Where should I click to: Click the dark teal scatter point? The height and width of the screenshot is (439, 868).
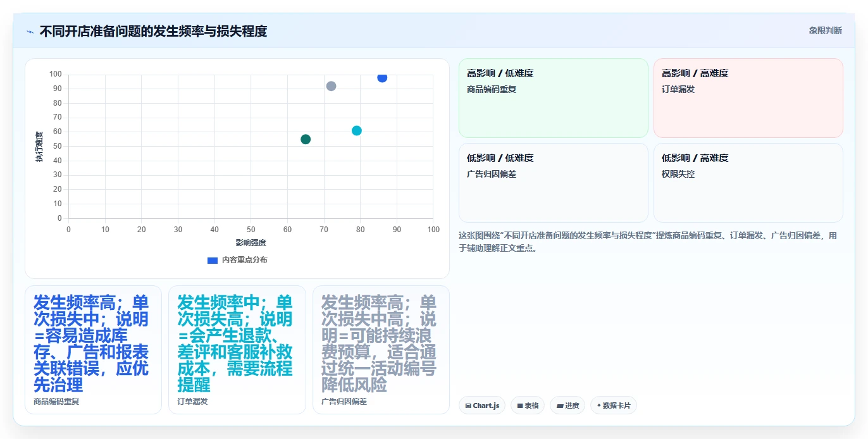click(x=306, y=139)
